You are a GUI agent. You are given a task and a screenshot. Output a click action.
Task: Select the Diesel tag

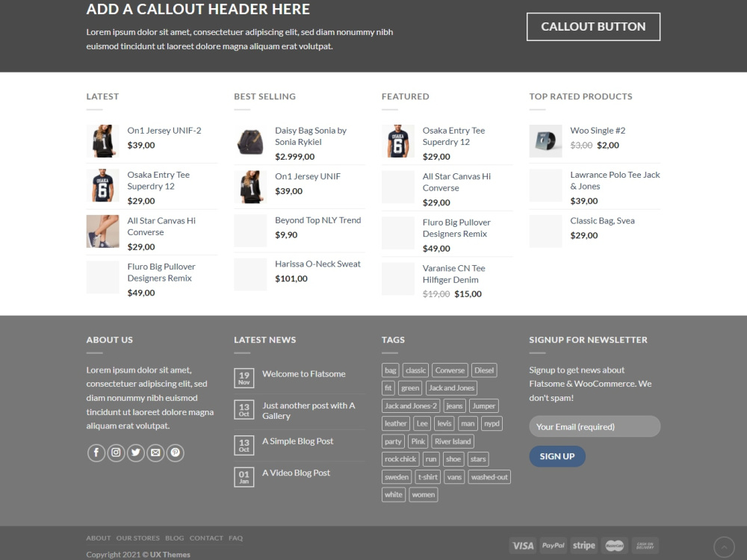click(484, 370)
